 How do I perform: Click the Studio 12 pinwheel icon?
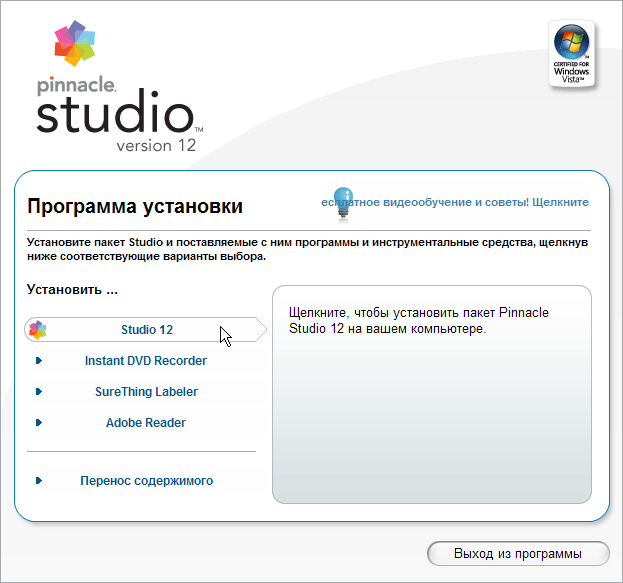coord(38,330)
